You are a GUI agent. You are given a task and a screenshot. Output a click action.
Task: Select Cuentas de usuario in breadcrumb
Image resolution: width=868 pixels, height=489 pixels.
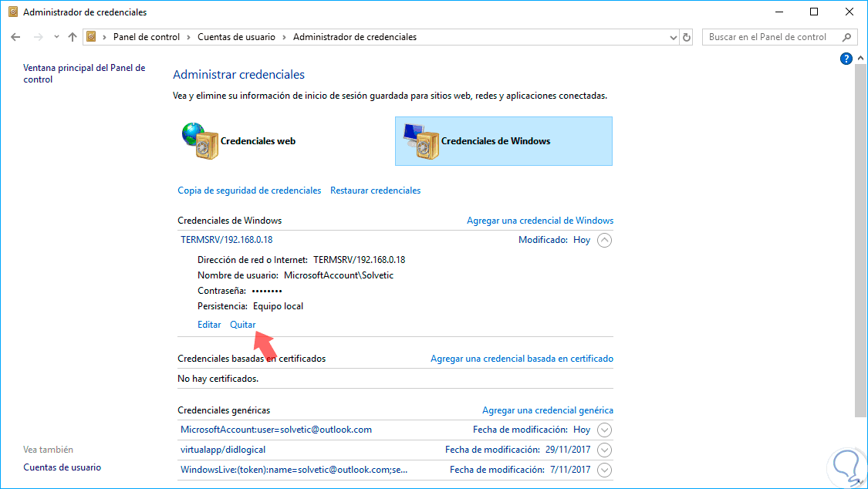pyautogui.click(x=236, y=37)
